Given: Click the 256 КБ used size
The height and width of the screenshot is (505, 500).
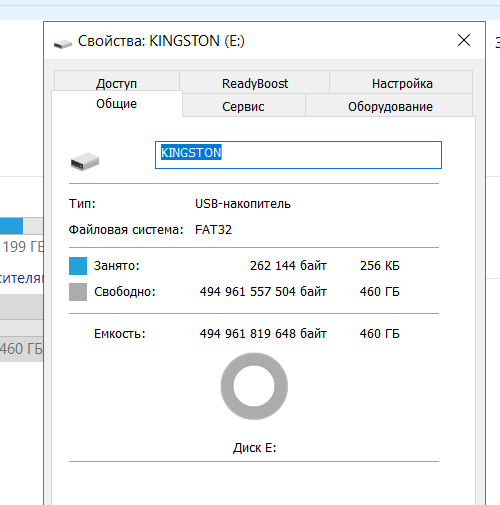Looking at the screenshot, I should pyautogui.click(x=380, y=266).
